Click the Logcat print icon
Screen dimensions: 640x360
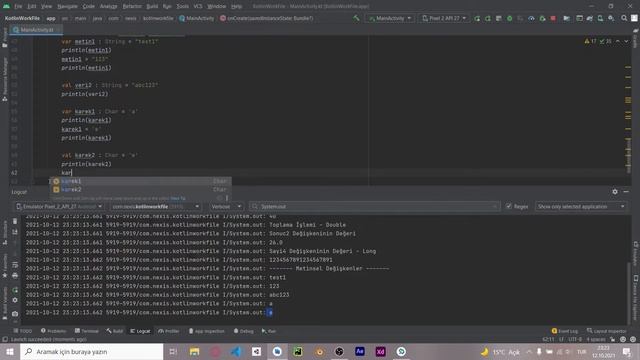tap(15, 276)
